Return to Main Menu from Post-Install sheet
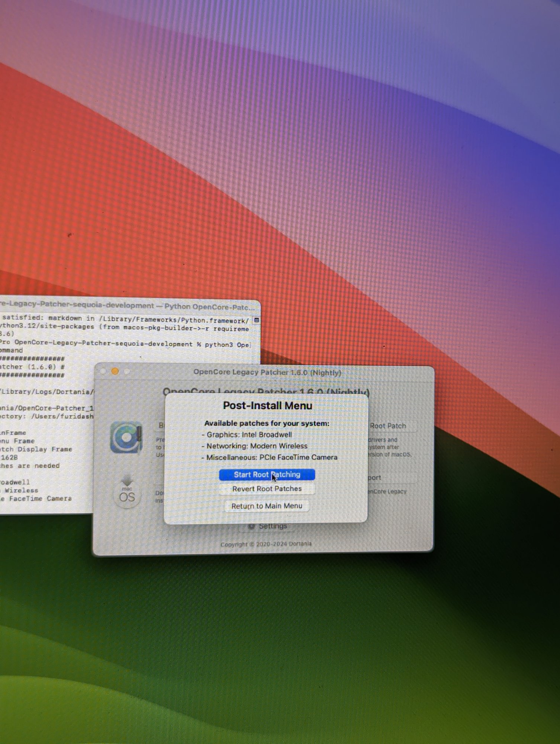Screen dimensions: 560x744 [267, 506]
